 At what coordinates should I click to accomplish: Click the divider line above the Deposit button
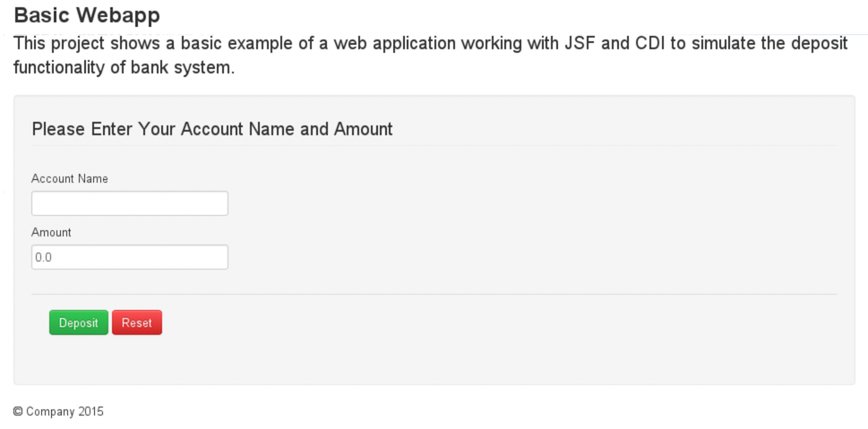point(434,294)
